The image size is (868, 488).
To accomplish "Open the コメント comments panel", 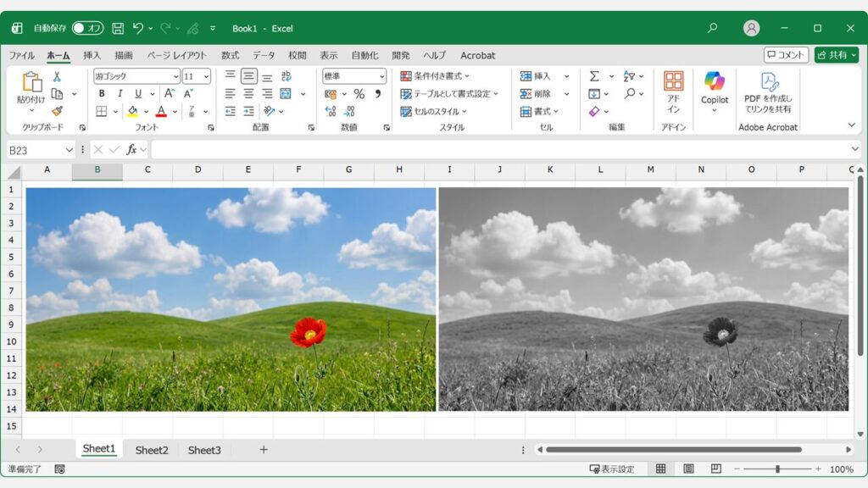I will coord(787,54).
